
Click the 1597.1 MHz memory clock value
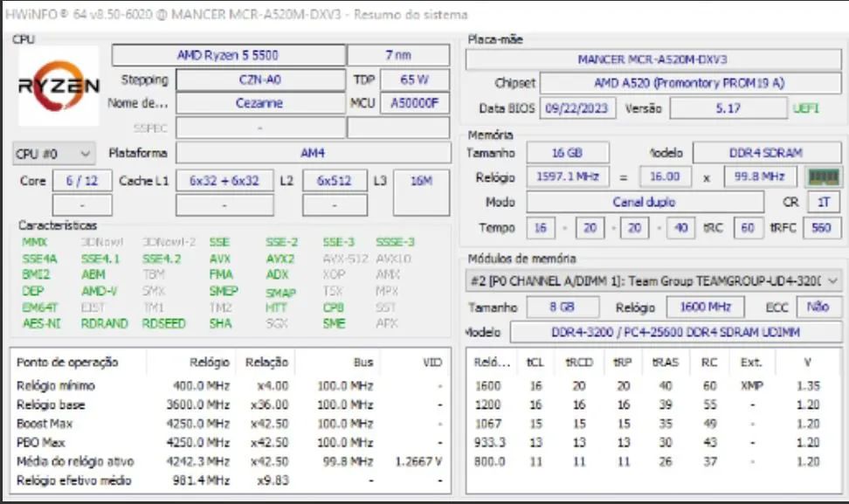click(568, 177)
